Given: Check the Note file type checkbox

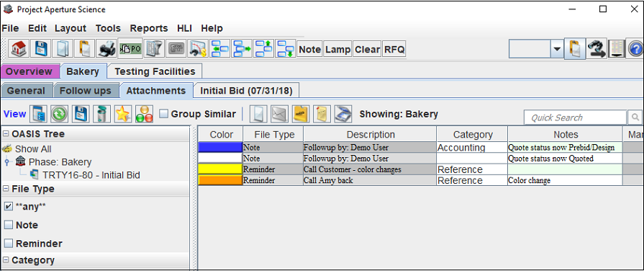Looking at the screenshot, I should click(9, 226).
